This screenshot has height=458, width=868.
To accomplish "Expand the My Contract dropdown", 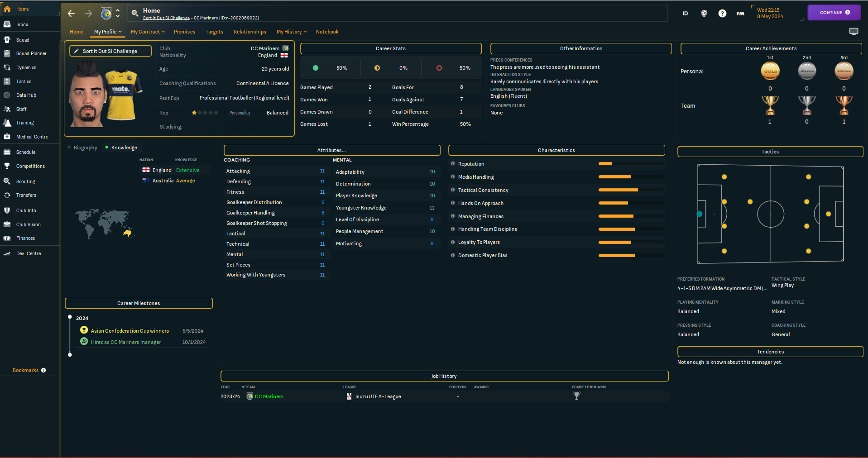I will (x=148, y=32).
